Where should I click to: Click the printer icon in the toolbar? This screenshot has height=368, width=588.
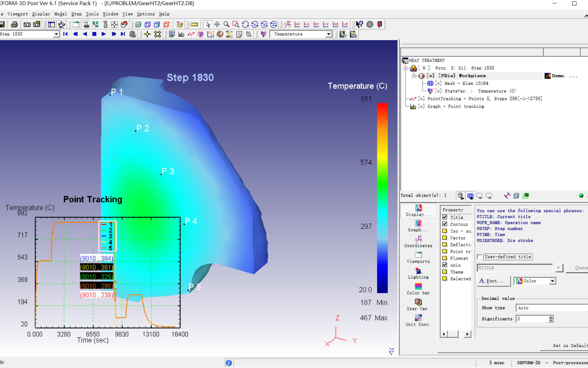(14, 25)
